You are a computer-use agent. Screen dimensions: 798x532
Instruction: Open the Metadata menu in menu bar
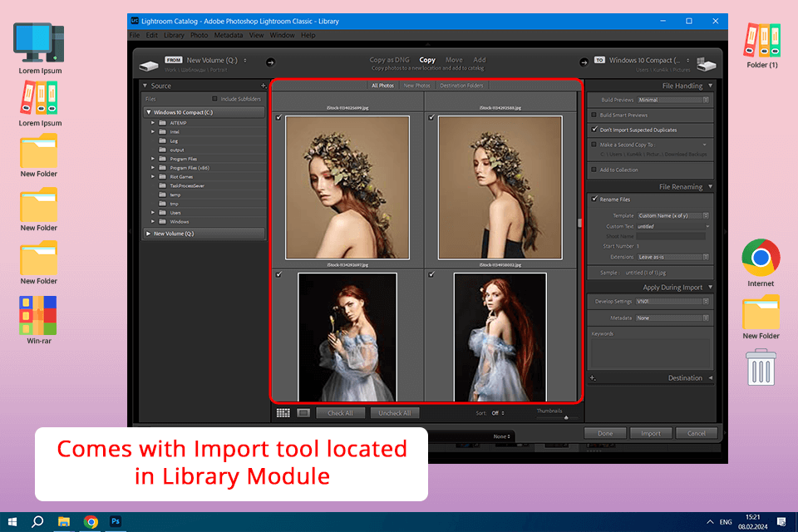click(228, 36)
